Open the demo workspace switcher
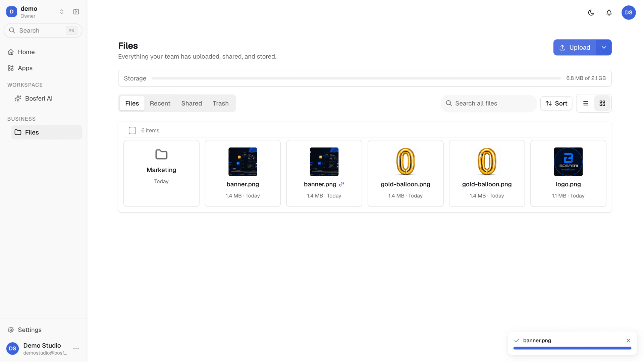 [35, 12]
